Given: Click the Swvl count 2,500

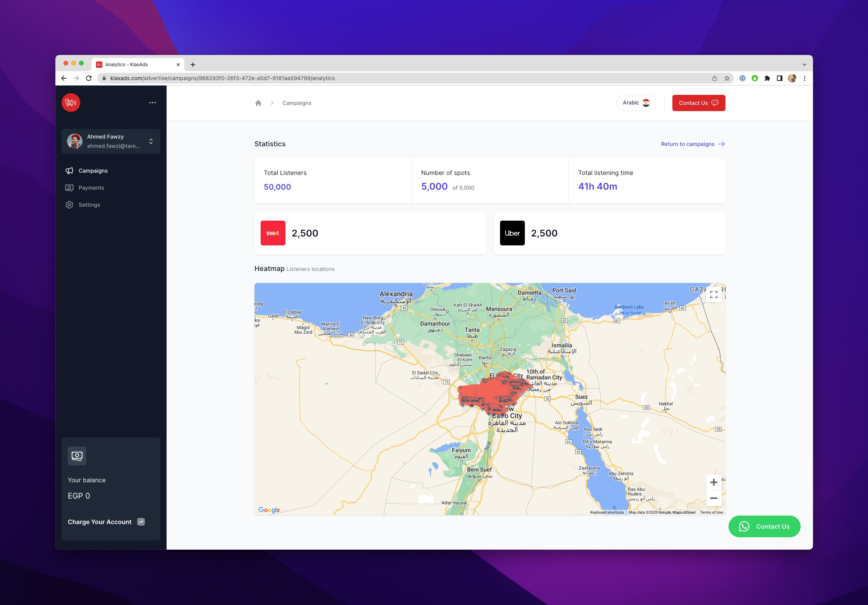Looking at the screenshot, I should point(305,233).
